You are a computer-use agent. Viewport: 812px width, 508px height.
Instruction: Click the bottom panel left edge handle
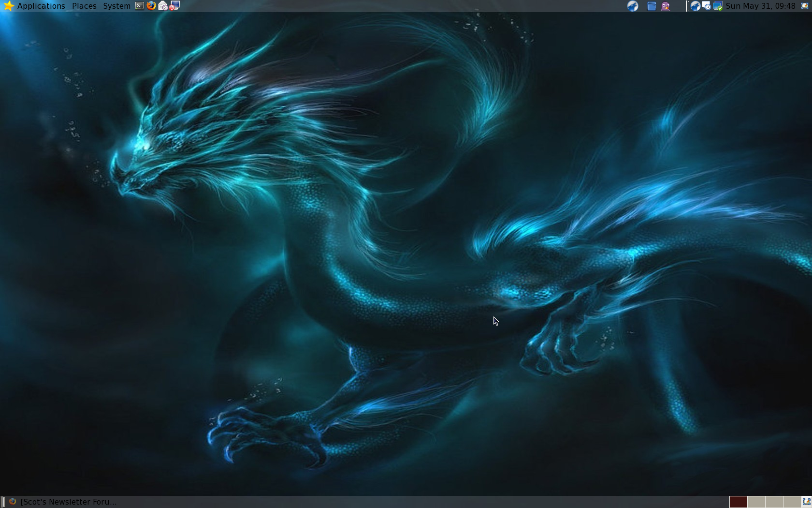coord(3,502)
